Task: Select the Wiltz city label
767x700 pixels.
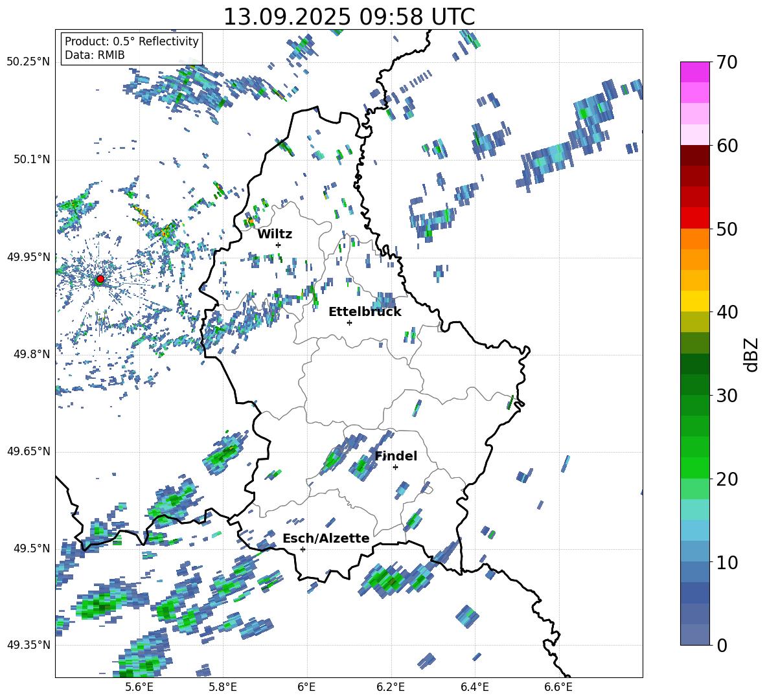Action: [275, 234]
